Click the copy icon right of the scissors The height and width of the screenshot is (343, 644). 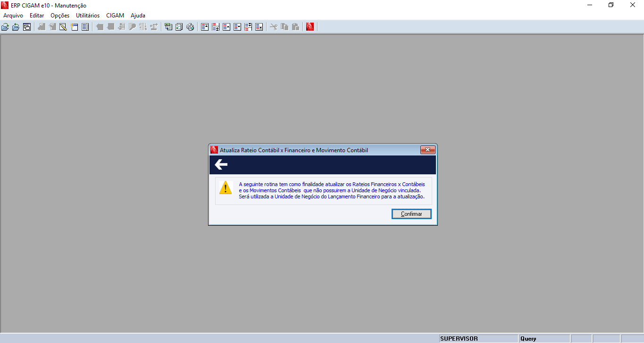[284, 27]
